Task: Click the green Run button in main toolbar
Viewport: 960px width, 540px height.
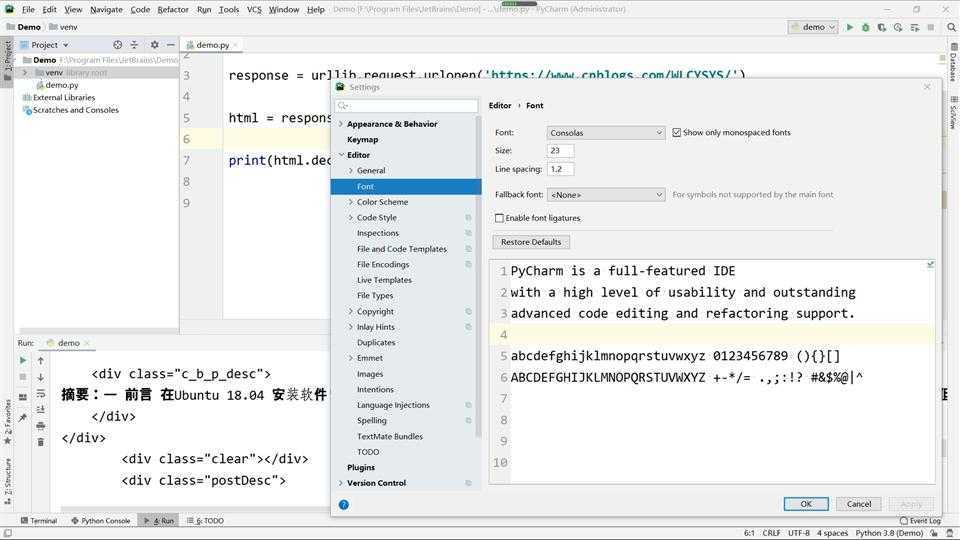Action: coord(850,27)
